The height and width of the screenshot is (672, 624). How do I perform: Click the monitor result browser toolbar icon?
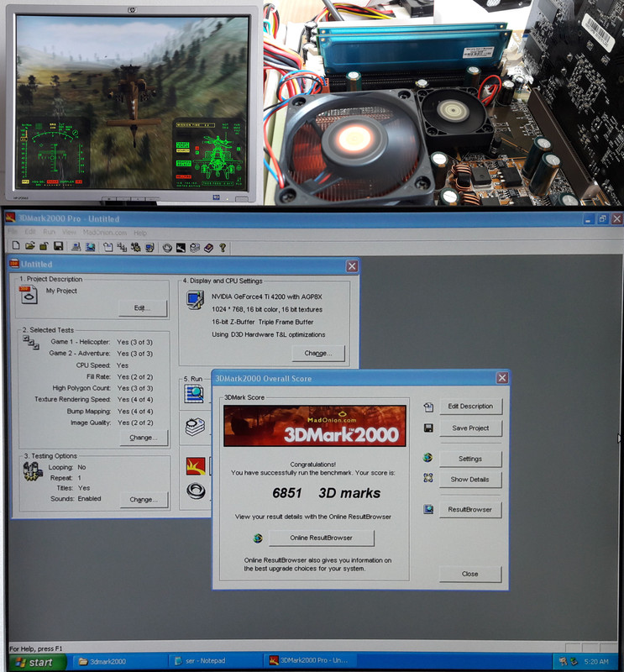click(91, 247)
